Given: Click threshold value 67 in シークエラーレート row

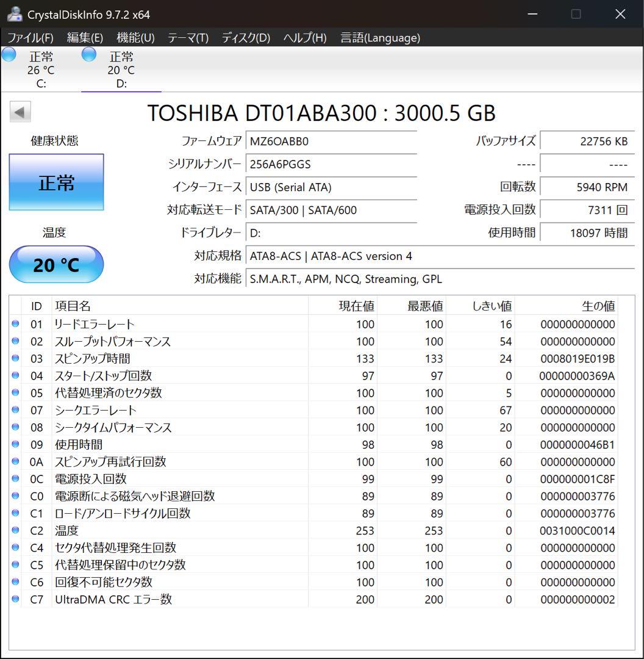Looking at the screenshot, I should (x=506, y=410).
